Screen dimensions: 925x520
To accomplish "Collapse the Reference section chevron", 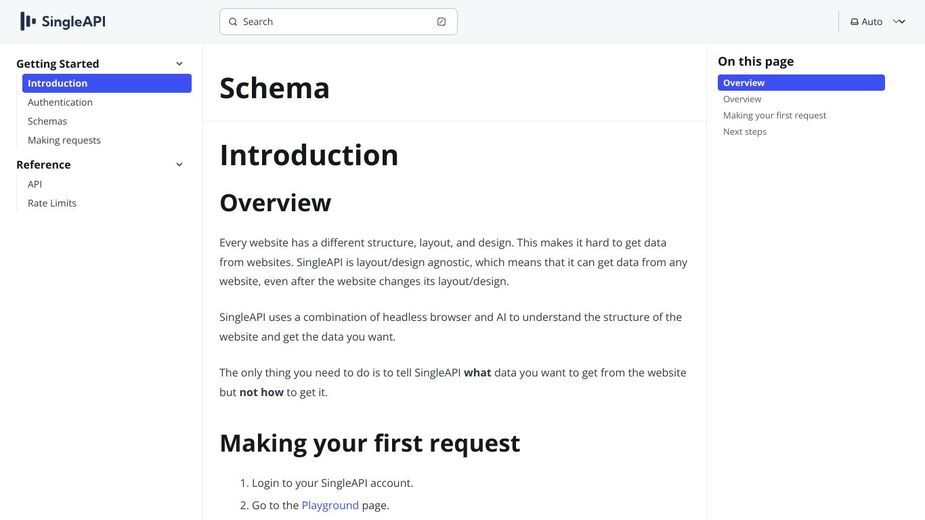I will coord(179,165).
